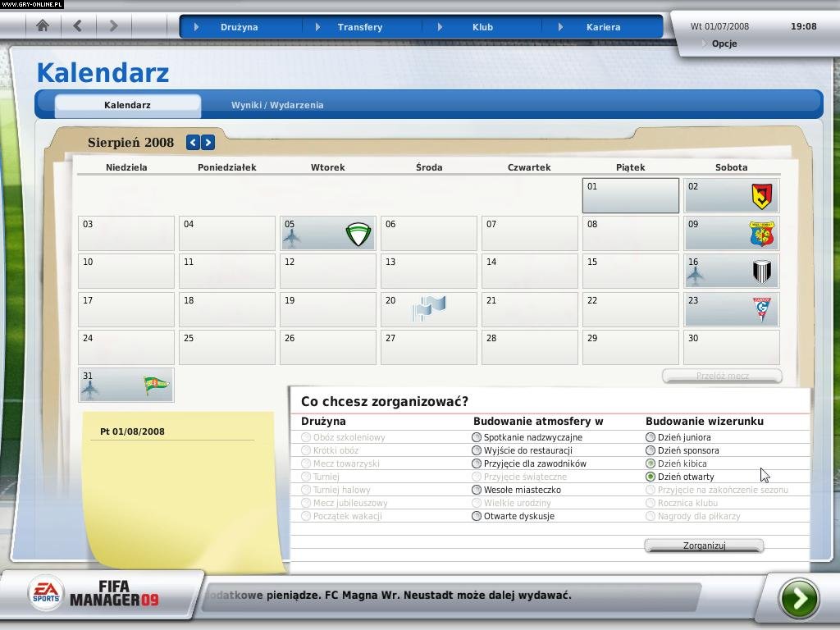Open the Kariera dropdown menu
The image size is (840, 630).
click(x=603, y=27)
